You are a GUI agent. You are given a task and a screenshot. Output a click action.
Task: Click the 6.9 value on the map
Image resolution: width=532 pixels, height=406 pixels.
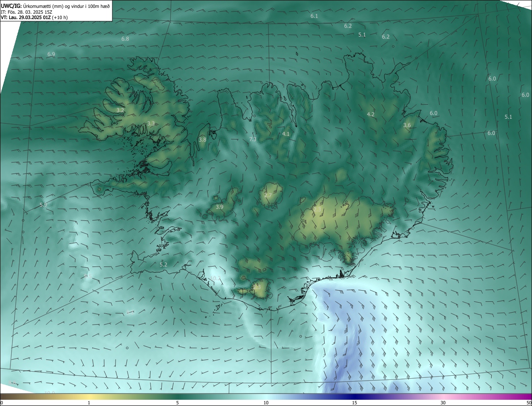[51, 54]
